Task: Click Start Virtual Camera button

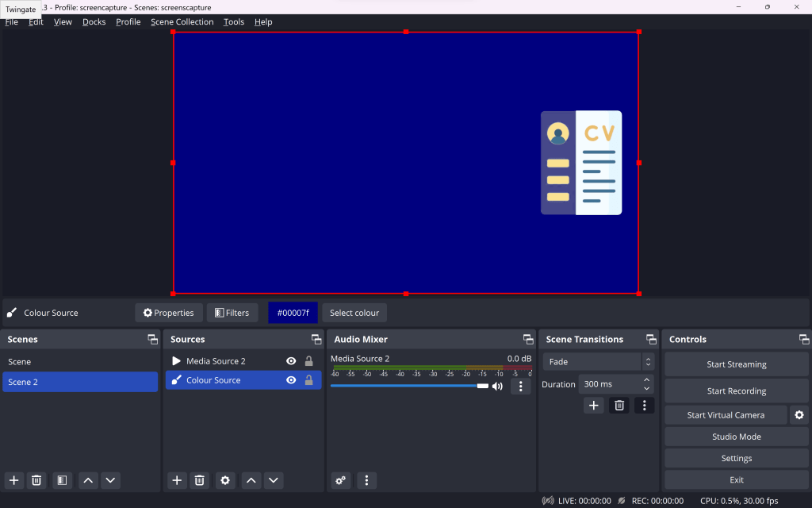Action: pos(726,414)
